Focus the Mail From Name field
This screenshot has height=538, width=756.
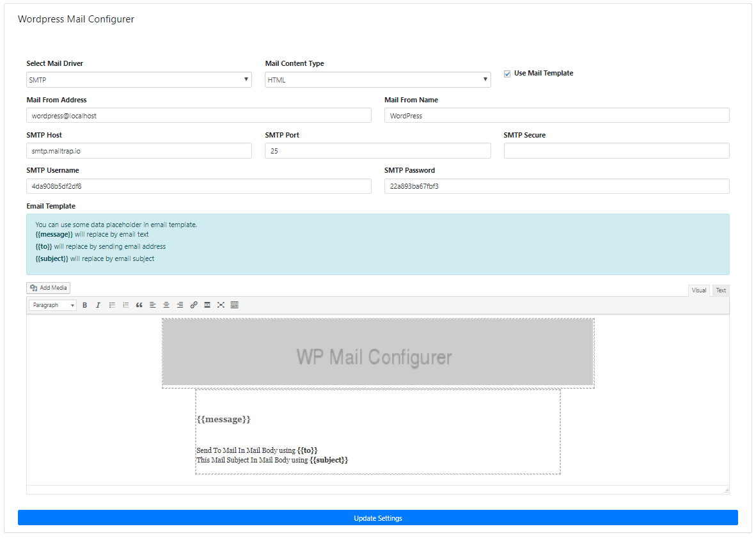[557, 115]
